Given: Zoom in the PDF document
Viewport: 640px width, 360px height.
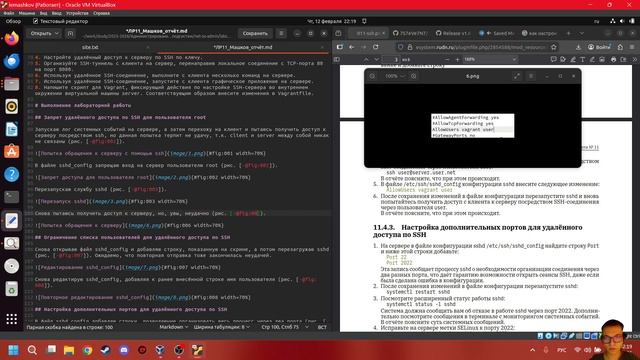Looking at the screenshot, I should pos(457,59).
